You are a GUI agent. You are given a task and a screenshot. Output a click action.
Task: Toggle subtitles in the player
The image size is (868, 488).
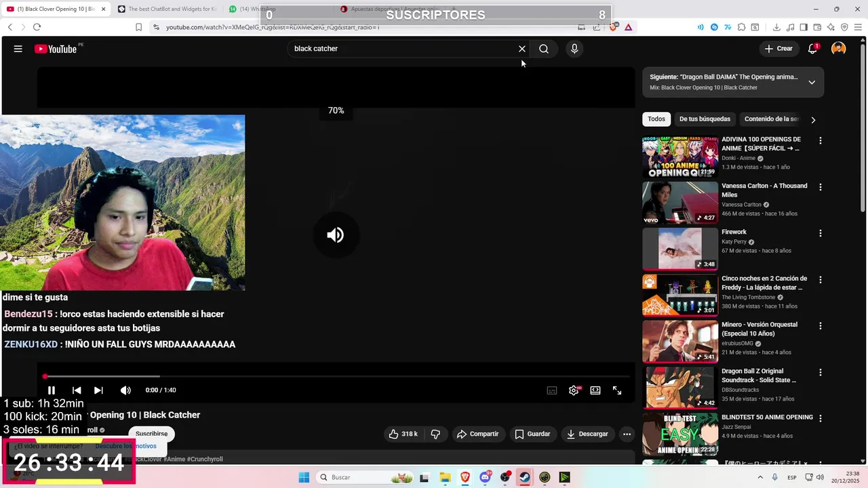coord(552,390)
